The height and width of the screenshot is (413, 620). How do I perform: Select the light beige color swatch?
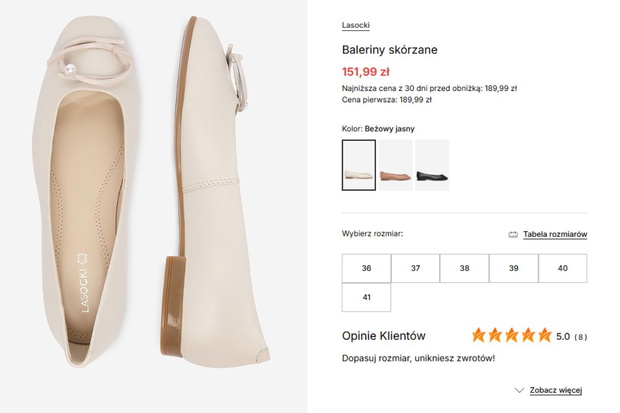pos(359,165)
